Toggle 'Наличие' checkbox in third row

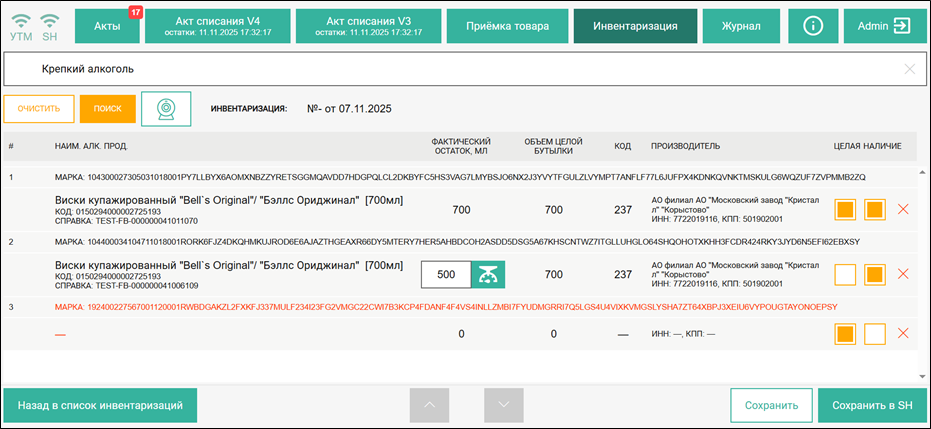875,334
